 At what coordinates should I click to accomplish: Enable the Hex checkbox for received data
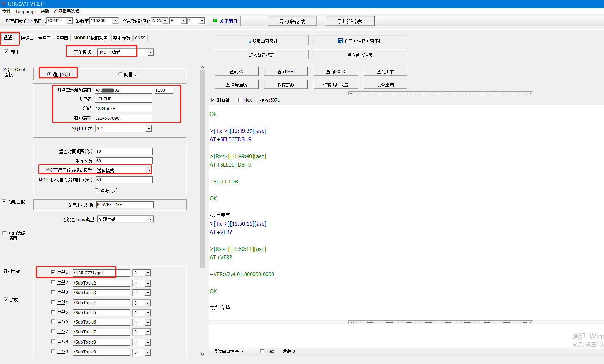point(240,100)
